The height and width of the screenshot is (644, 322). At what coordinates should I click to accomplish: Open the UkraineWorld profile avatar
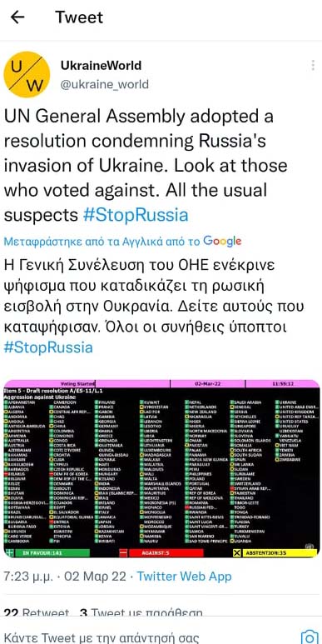point(27,74)
